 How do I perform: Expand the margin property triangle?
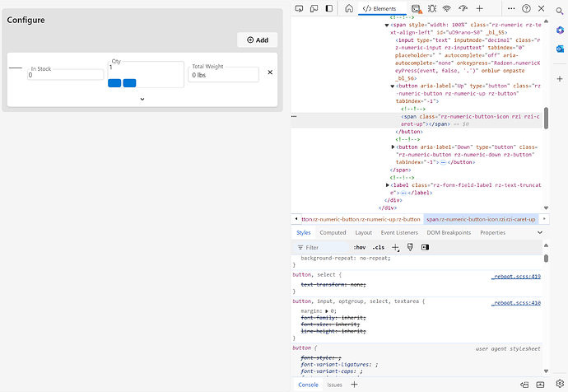click(x=327, y=311)
